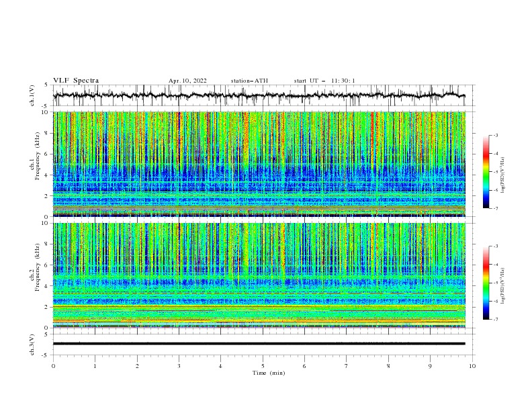Click time axis tick label "3"

coord(179,366)
